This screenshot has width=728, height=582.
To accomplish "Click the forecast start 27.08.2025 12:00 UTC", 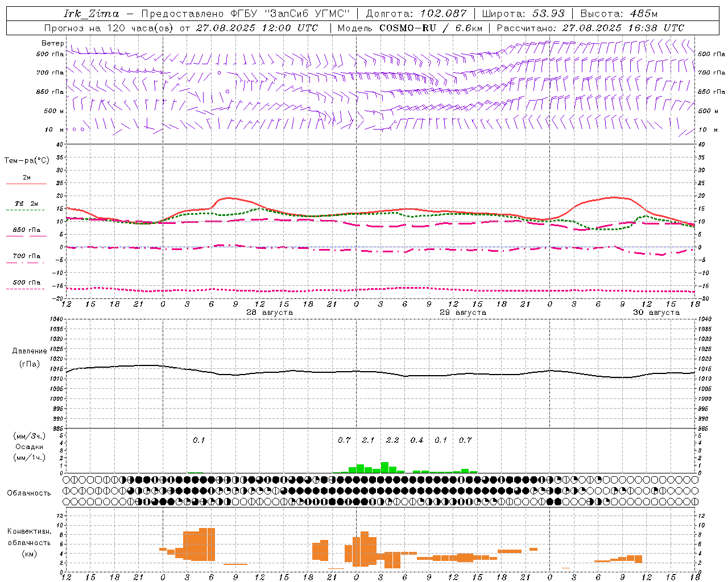I will pyautogui.click(x=257, y=28).
